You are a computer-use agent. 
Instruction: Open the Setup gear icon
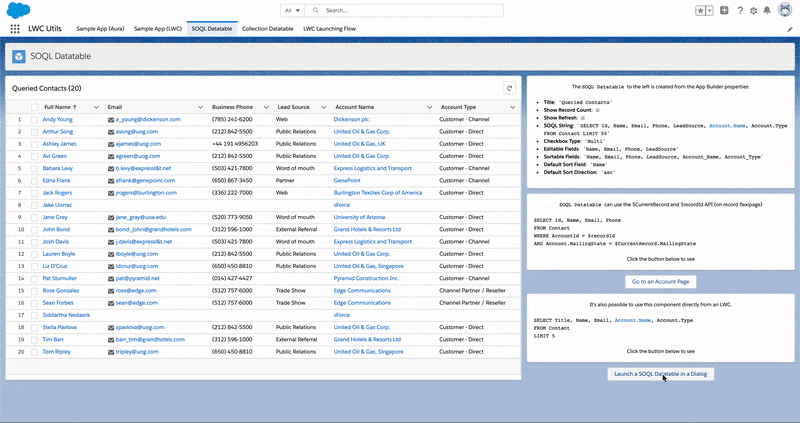pyautogui.click(x=754, y=10)
